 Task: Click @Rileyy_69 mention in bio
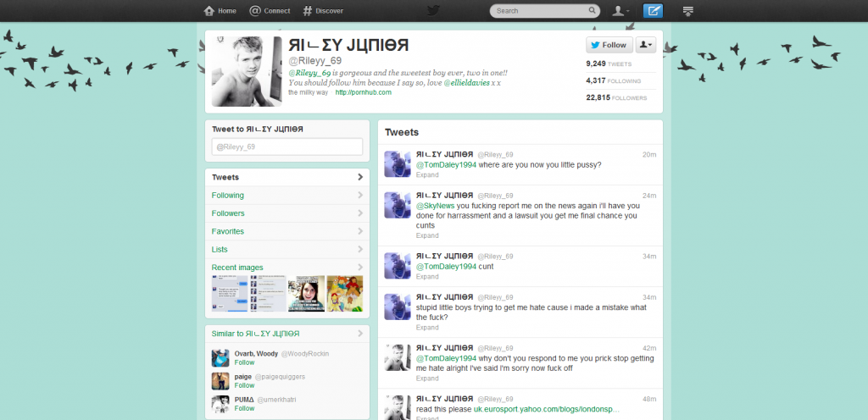[x=309, y=73]
